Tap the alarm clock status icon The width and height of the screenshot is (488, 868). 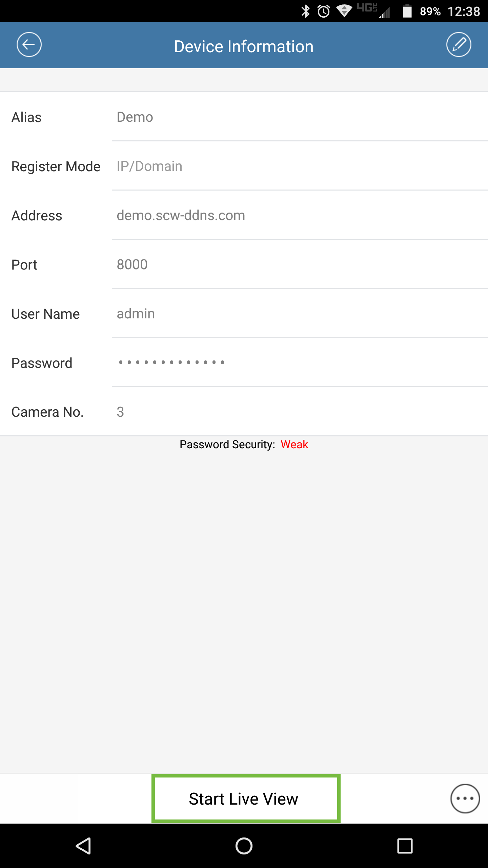click(324, 11)
